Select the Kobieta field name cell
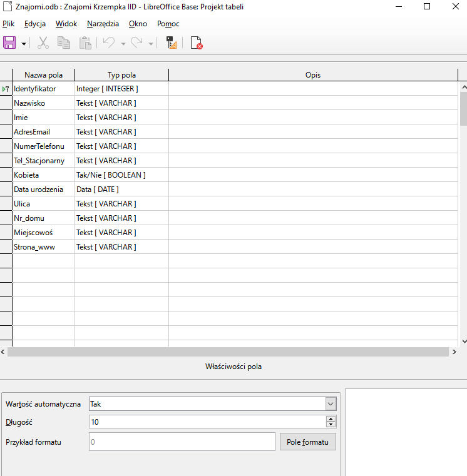467x476 pixels. [x=43, y=175]
